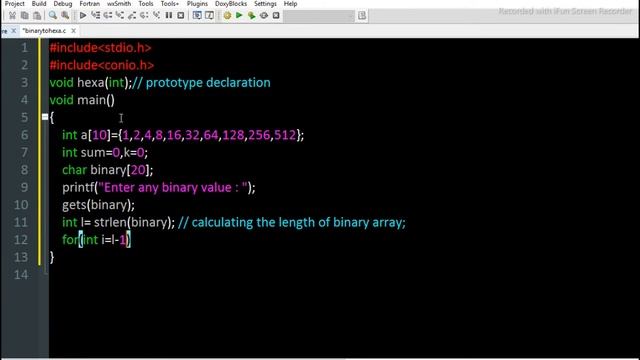Open the Build menu

[x=39, y=4]
